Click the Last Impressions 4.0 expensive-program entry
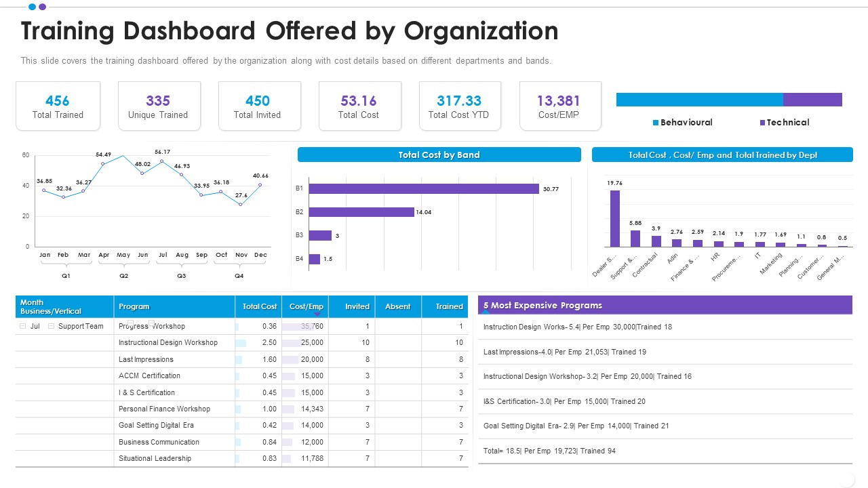 tap(565, 352)
